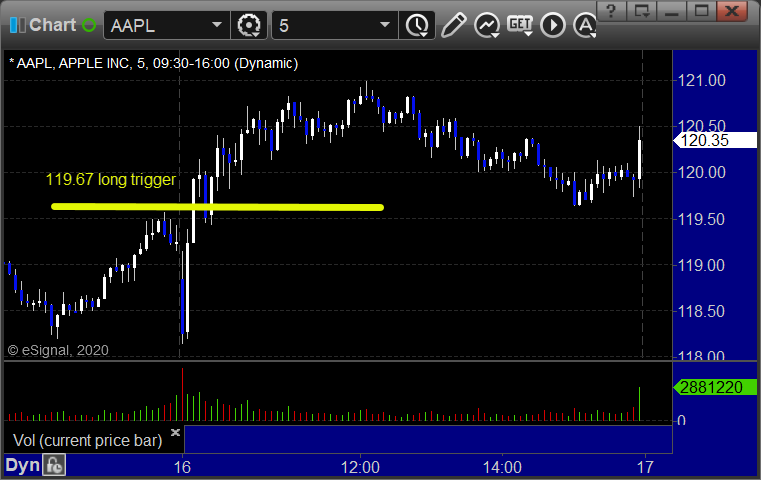The image size is (761, 480).
Task: Click the 17 date label on time axis
Action: coord(645,467)
